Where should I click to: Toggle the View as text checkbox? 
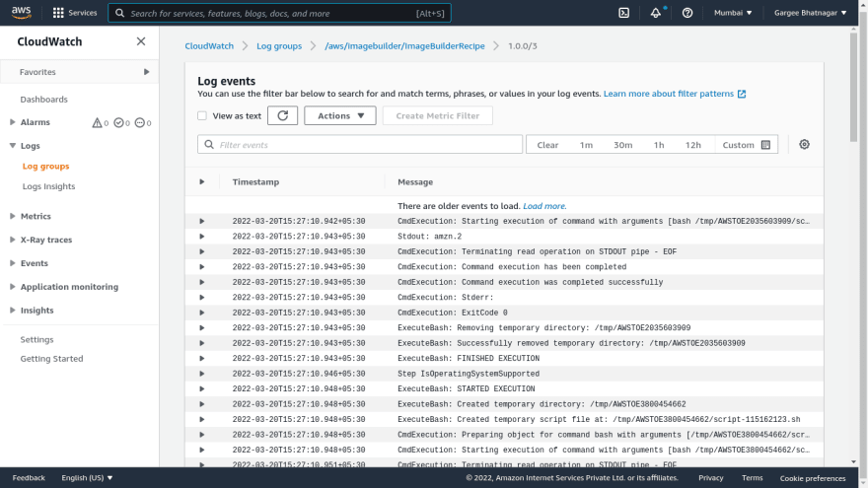click(202, 115)
